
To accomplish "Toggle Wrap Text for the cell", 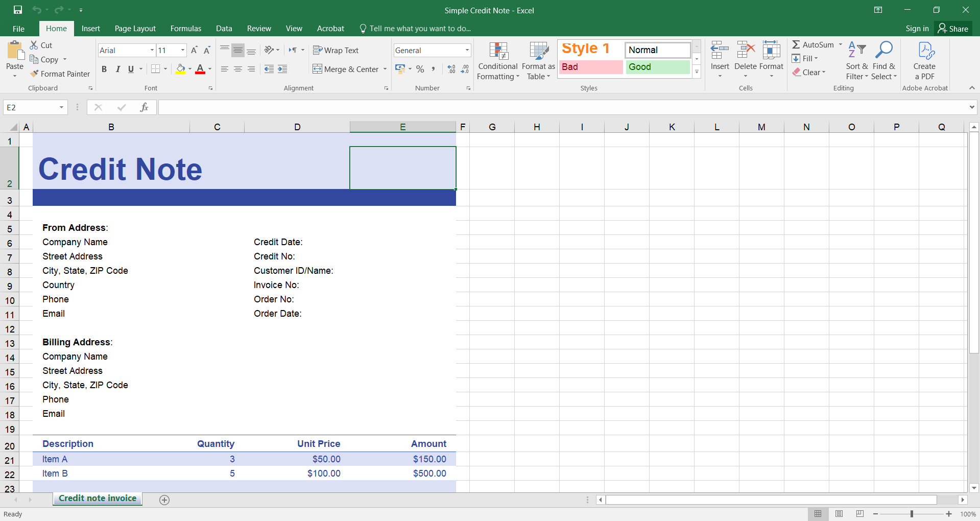I will click(x=336, y=50).
